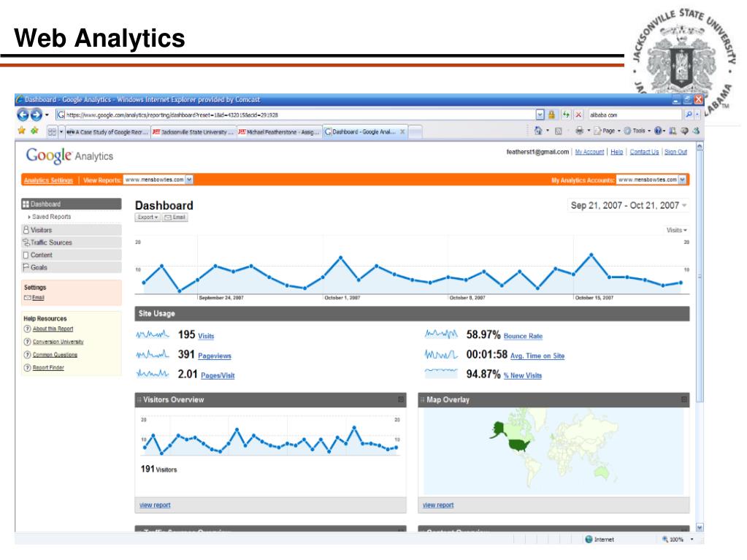The image size is (747, 560).
Task: Click the new empty tab button
Action: point(415,132)
